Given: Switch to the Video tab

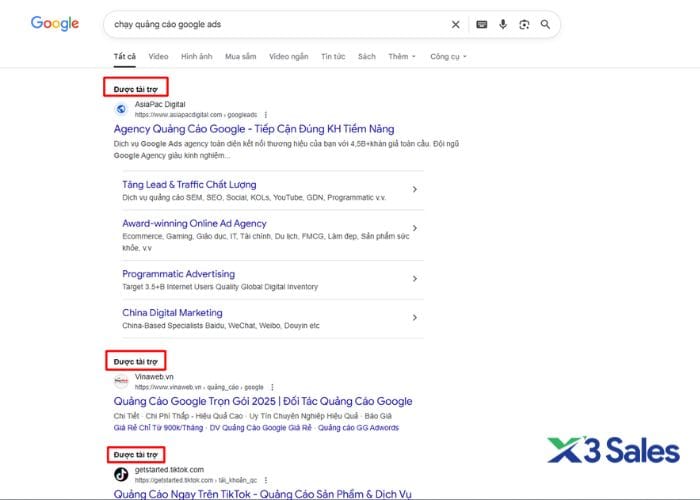Looking at the screenshot, I should [158, 57].
